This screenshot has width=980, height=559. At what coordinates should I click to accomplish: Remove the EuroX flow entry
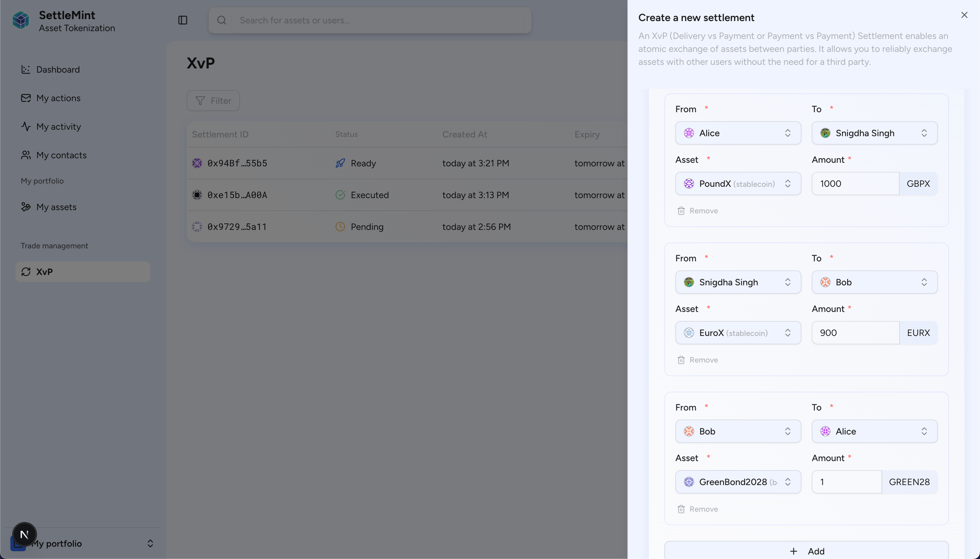pos(698,360)
